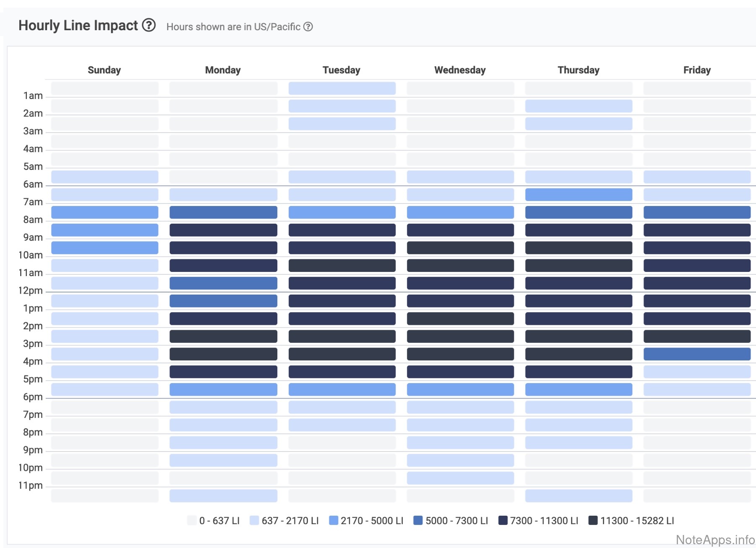Click the Friday column header
Screen dimensions: 756x548
point(697,70)
